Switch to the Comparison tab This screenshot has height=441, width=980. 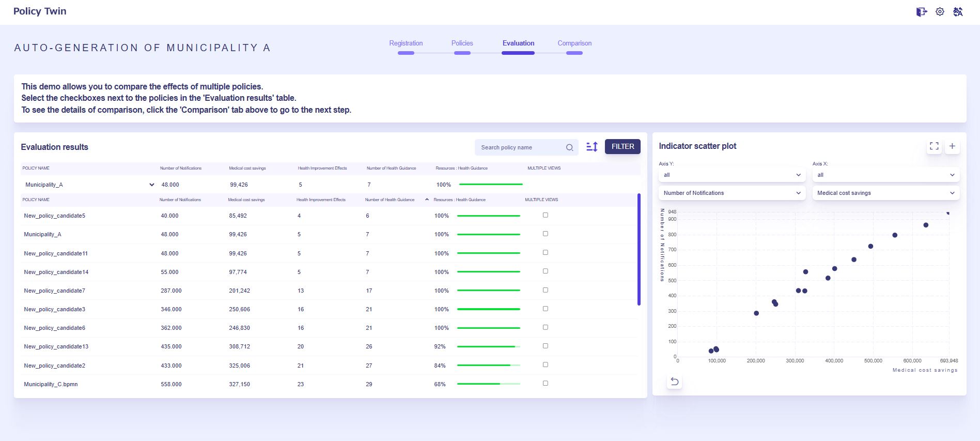[574, 43]
